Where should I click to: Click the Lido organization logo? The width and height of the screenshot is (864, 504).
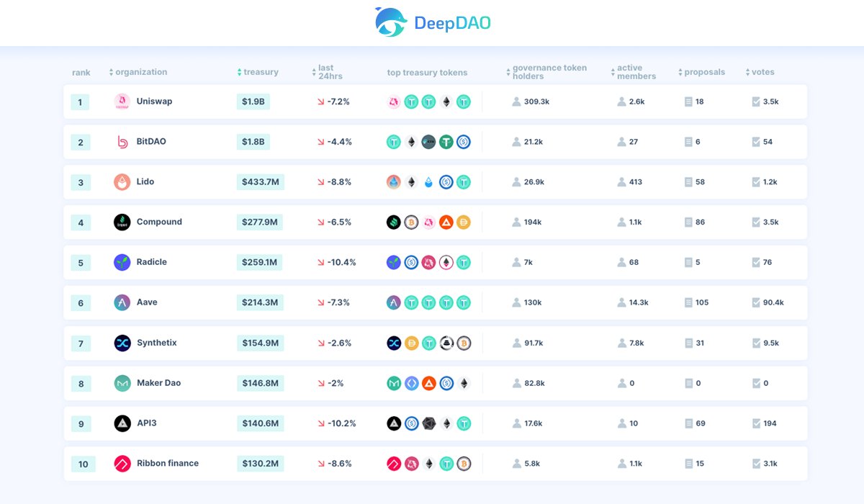coord(122,182)
